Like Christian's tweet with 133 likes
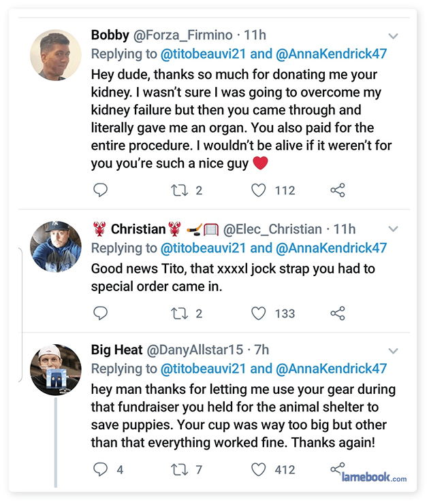The image size is (429, 504). (x=259, y=313)
